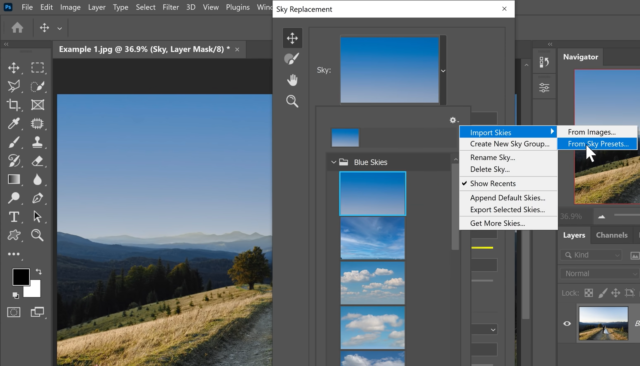Change the screen mode button
Image resolution: width=640 pixels, height=366 pixels.
point(37,312)
